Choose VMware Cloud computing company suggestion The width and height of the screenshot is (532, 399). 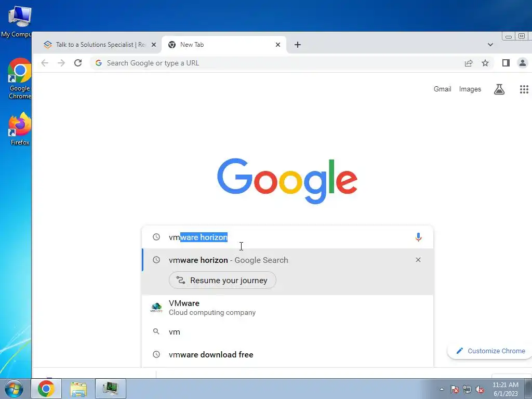tap(287, 308)
